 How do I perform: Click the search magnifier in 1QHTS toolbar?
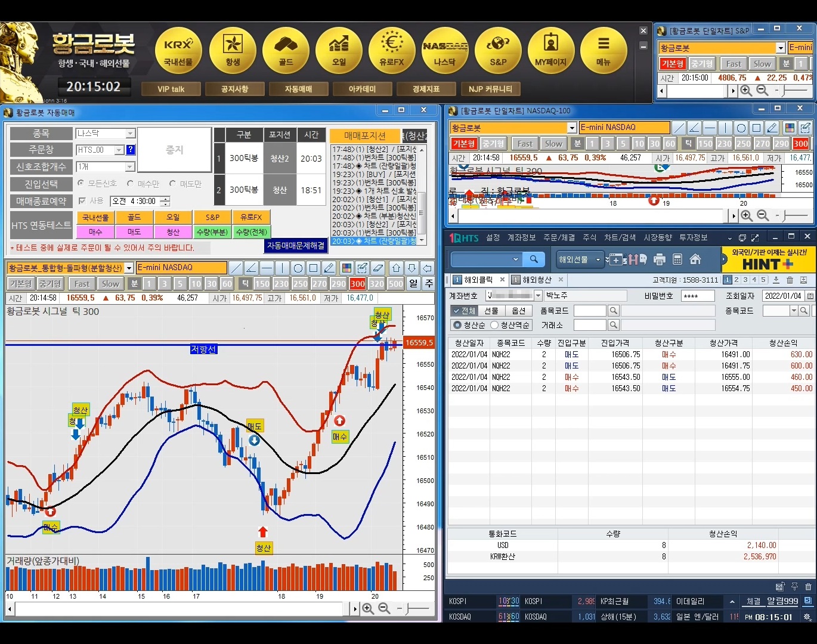pos(534,259)
